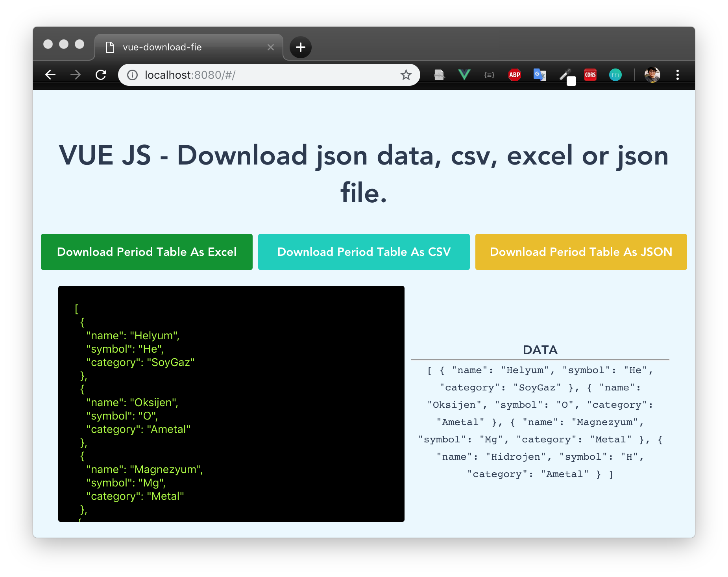Open the Google Translate extension icon
728x577 pixels.
[540, 75]
